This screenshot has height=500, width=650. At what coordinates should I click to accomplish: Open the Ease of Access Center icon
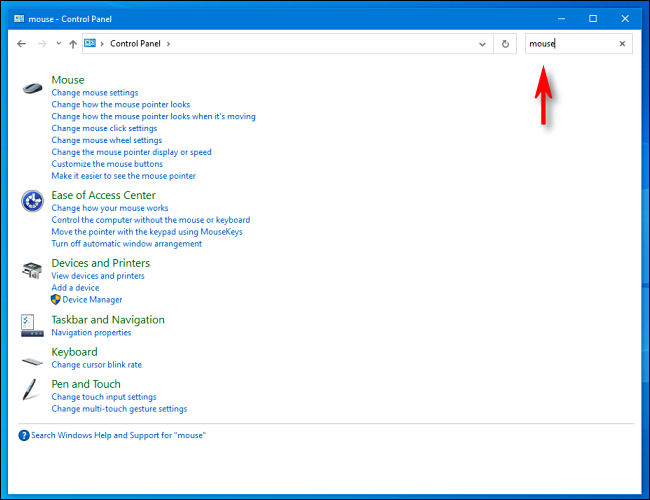32,202
